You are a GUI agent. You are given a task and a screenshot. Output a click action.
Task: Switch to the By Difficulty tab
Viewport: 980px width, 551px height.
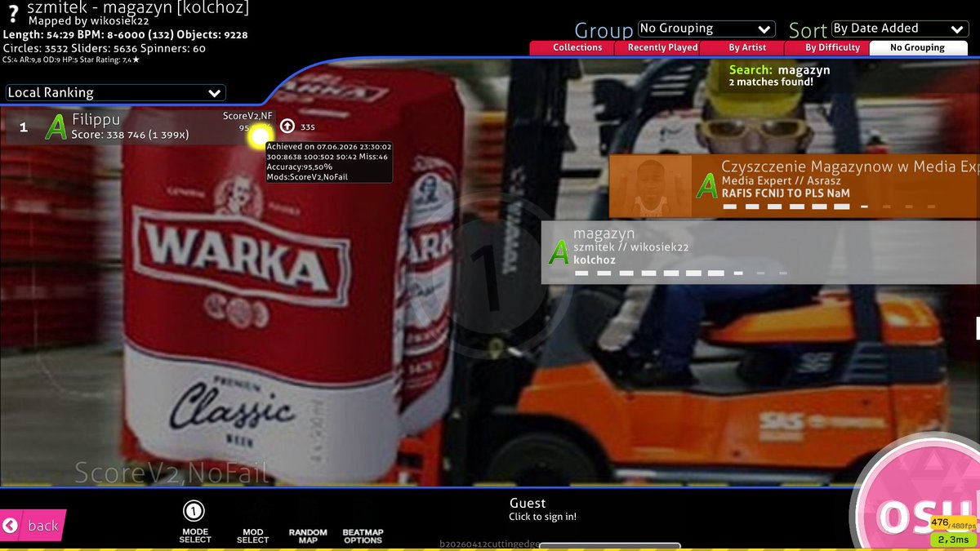point(832,47)
